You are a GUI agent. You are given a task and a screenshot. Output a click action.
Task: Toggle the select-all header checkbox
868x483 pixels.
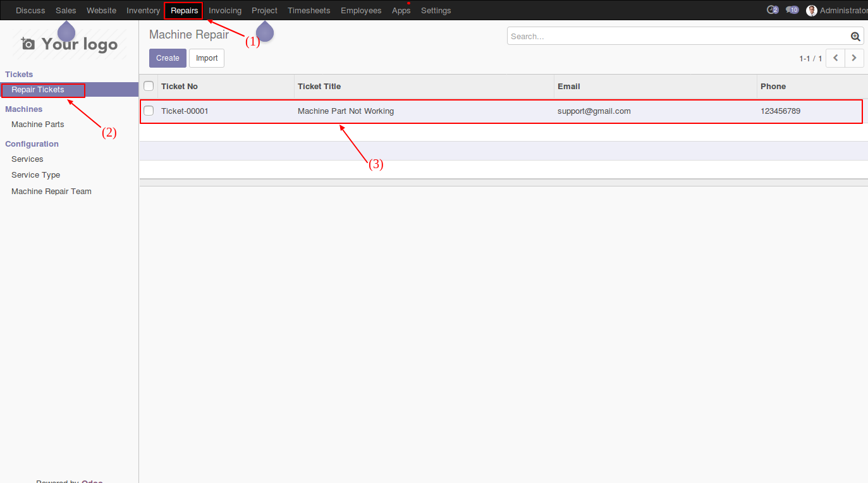pyautogui.click(x=149, y=86)
